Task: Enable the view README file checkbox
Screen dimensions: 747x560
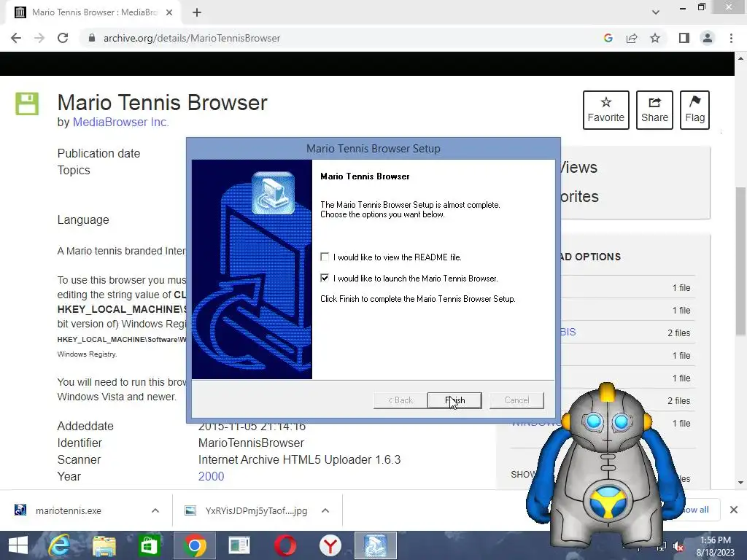Action: coord(325,257)
